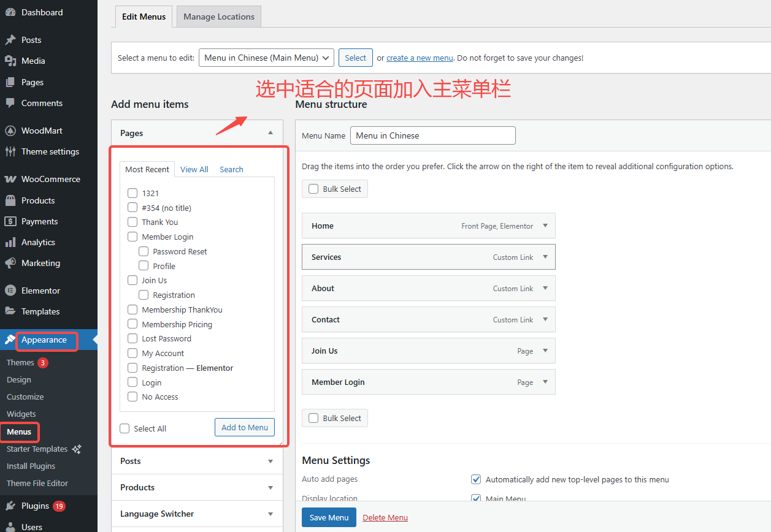The image size is (771, 532).
Task: Collapse the Pages accordion panel
Action: (270, 132)
